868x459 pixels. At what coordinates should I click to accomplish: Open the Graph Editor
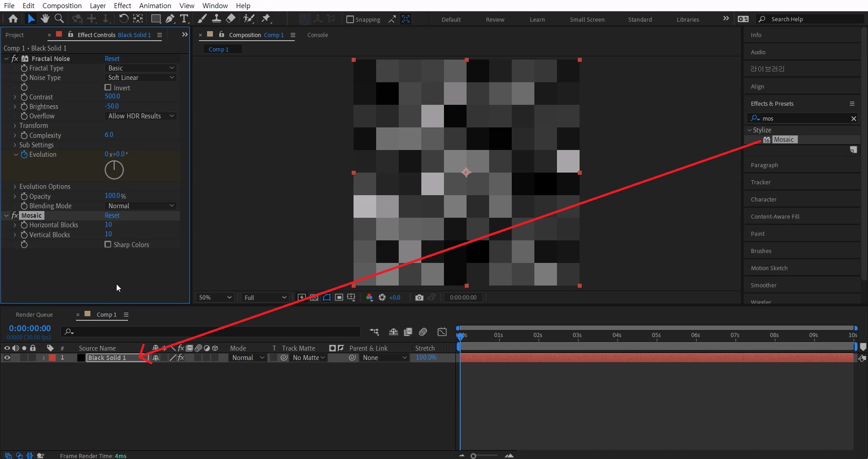tap(442, 332)
